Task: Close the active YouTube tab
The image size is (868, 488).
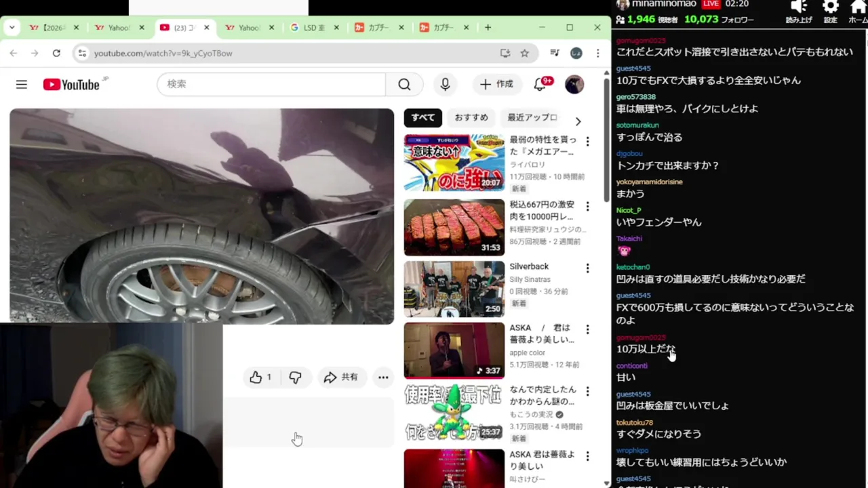Action: pos(207,28)
